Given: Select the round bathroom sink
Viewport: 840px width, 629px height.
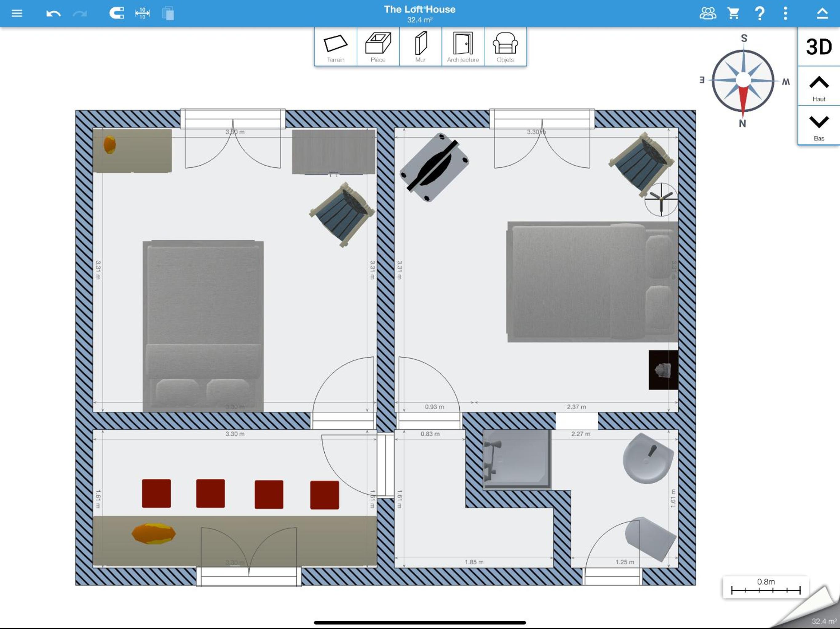Looking at the screenshot, I should (648, 458).
